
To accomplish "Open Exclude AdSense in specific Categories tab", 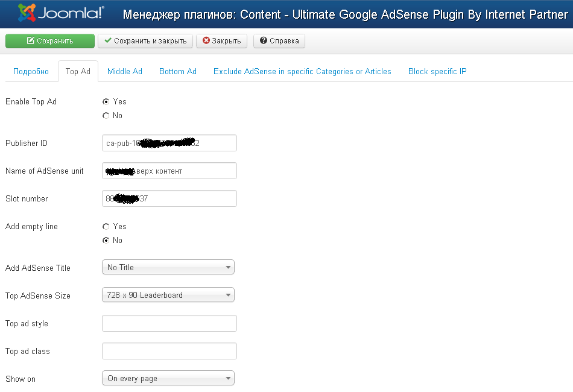I will [302, 71].
